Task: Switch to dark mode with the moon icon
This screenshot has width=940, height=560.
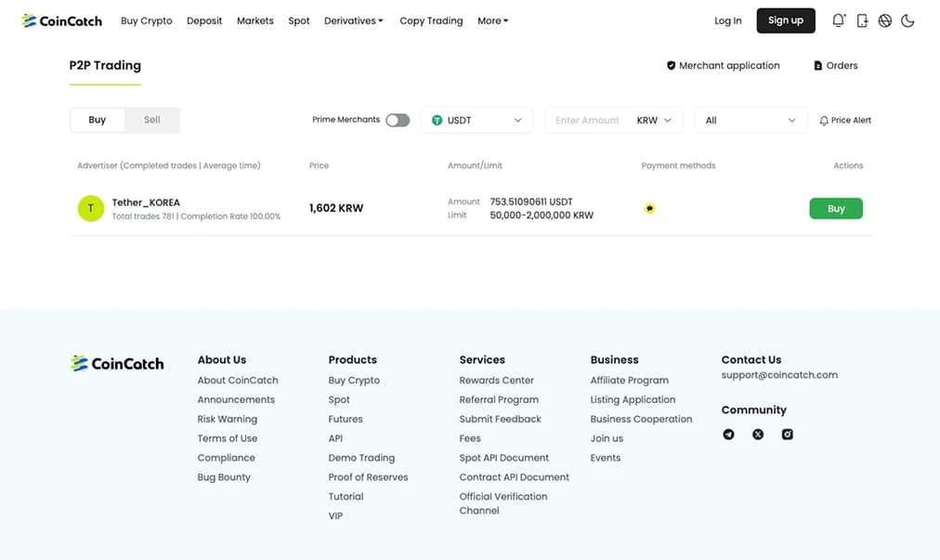Action: pos(908,20)
